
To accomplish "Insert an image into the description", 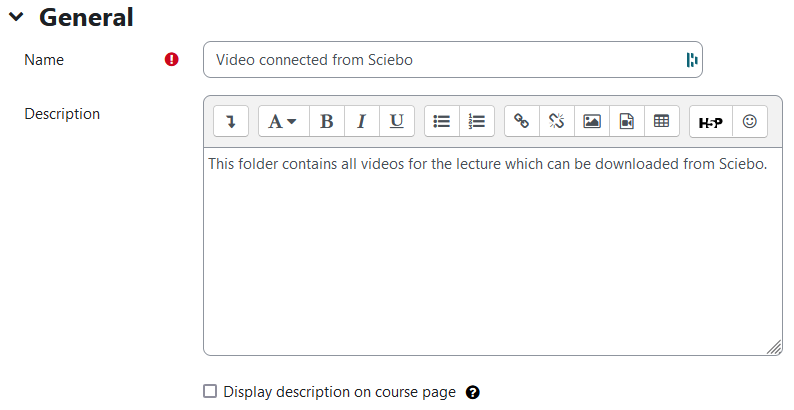I will pos(592,121).
